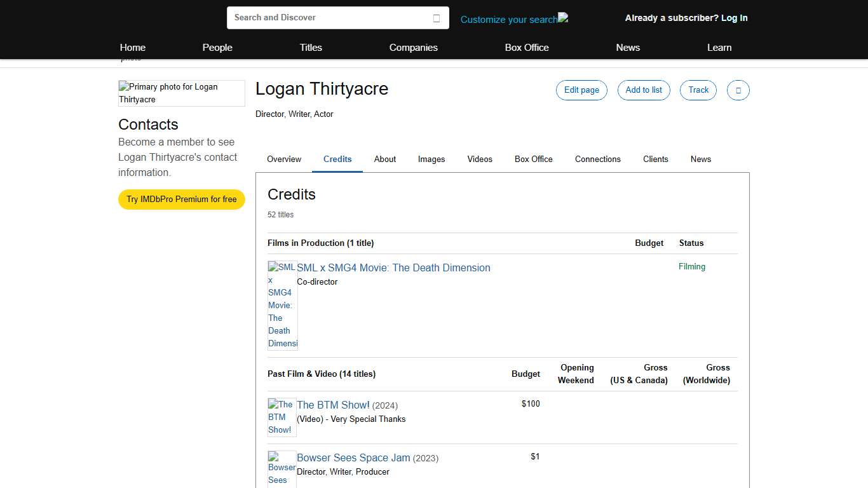Viewport: 868px width, 488px height.
Task: Open SML x SMG4 Movie: The Death Dimension
Action: 393,268
